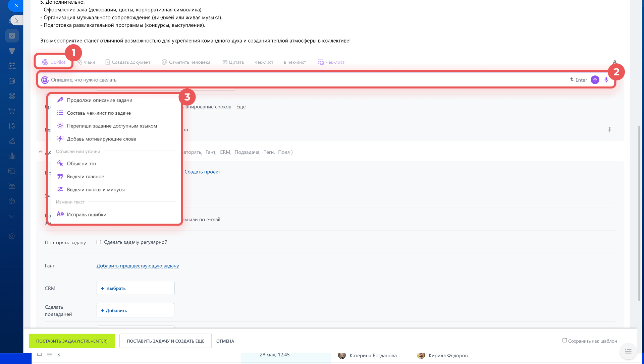This screenshot has height=364, width=644.
Task: Open the settings gear in the sidebar
Action: [x=12, y=236]
